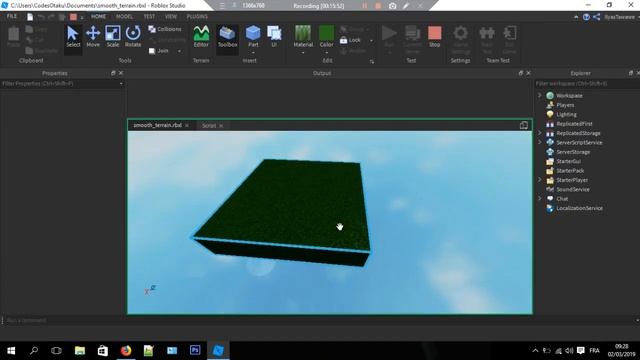
Task: Expand the Chat tree node
Action: tap(540, 198)
